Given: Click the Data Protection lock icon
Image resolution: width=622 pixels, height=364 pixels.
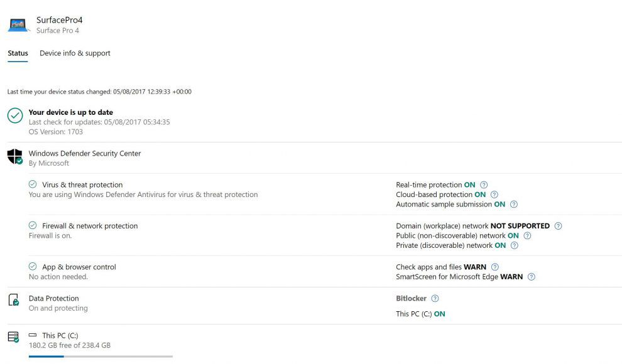Looking at the screenshot, I should point(13,300).
